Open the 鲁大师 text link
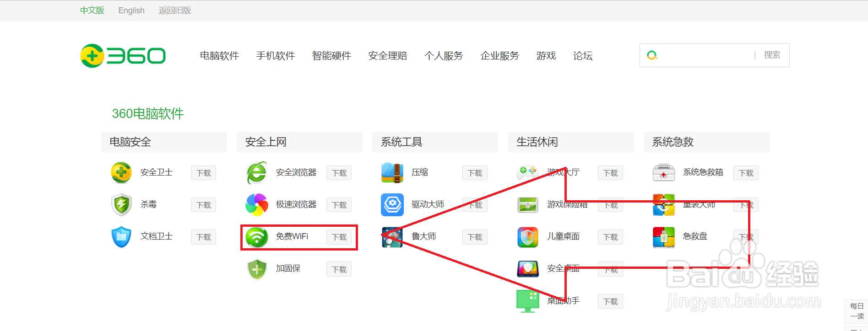The height and width of the screenshot is (331, 868). 424,236
